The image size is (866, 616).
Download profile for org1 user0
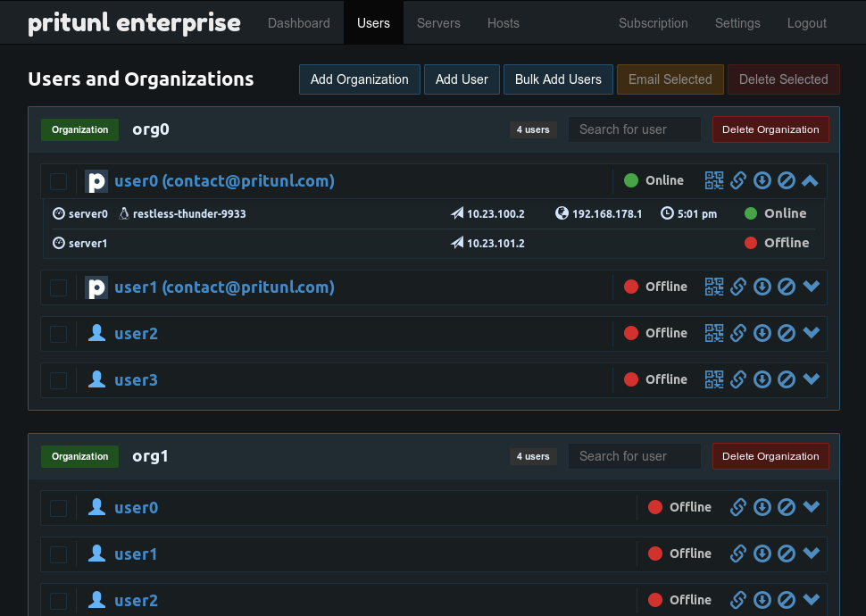762,507
